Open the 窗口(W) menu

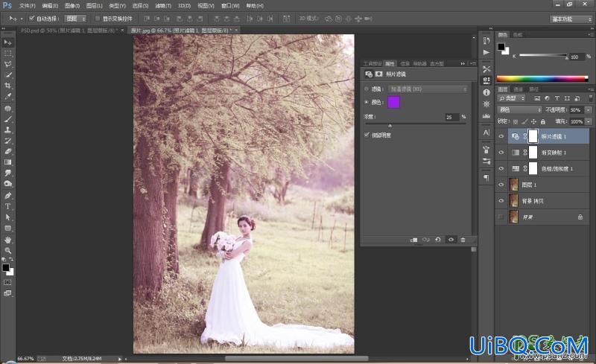tap(230, 6)
